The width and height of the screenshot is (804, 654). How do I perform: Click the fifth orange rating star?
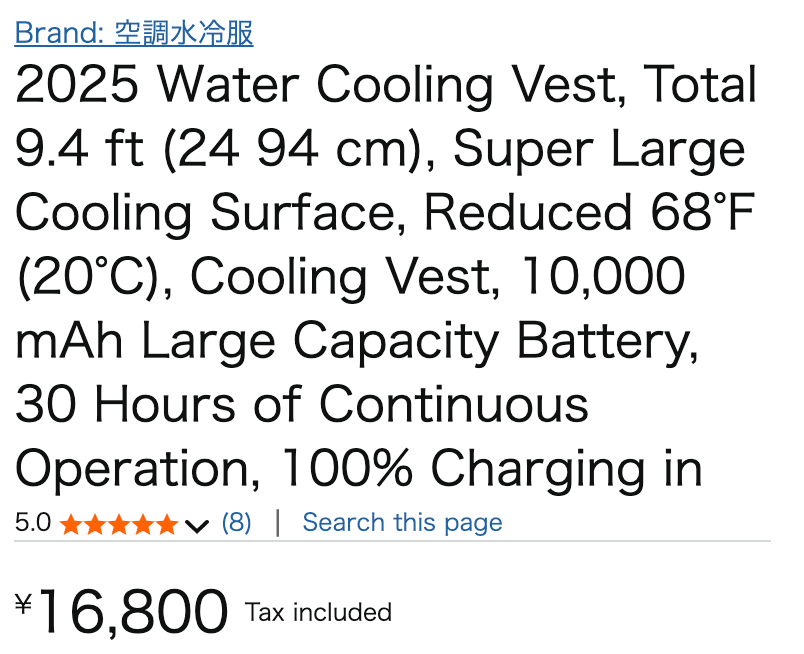pyautogui.click(x=167, y=525)
